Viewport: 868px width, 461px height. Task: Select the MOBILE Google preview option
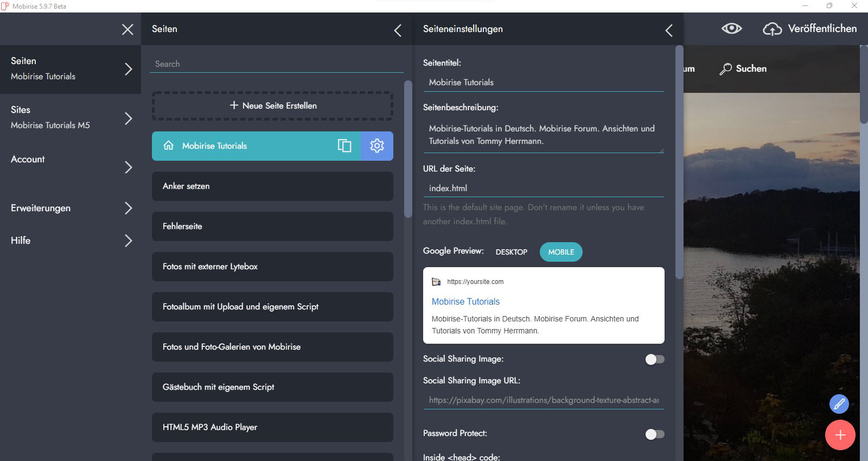point(561,252)
